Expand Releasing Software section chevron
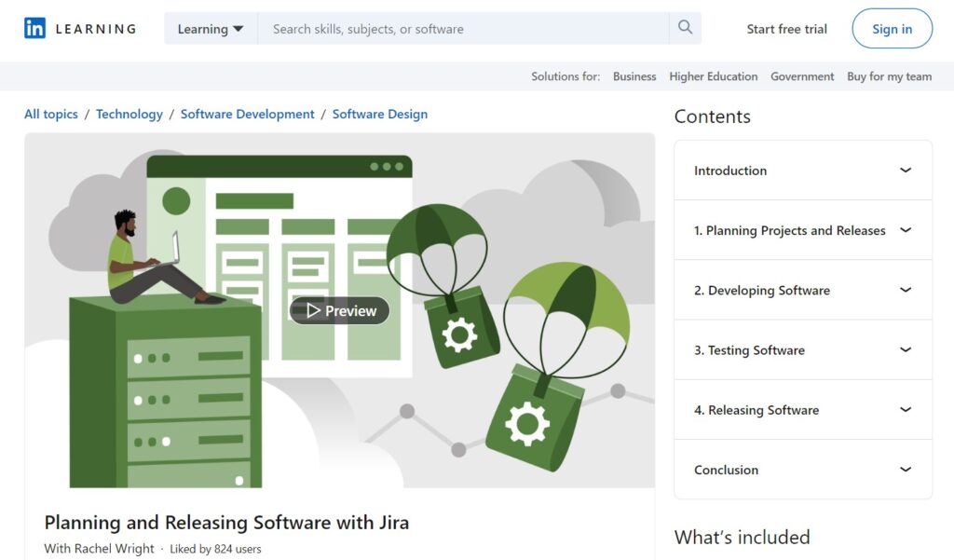Screen dimensions: 954x560 (906, 409)
